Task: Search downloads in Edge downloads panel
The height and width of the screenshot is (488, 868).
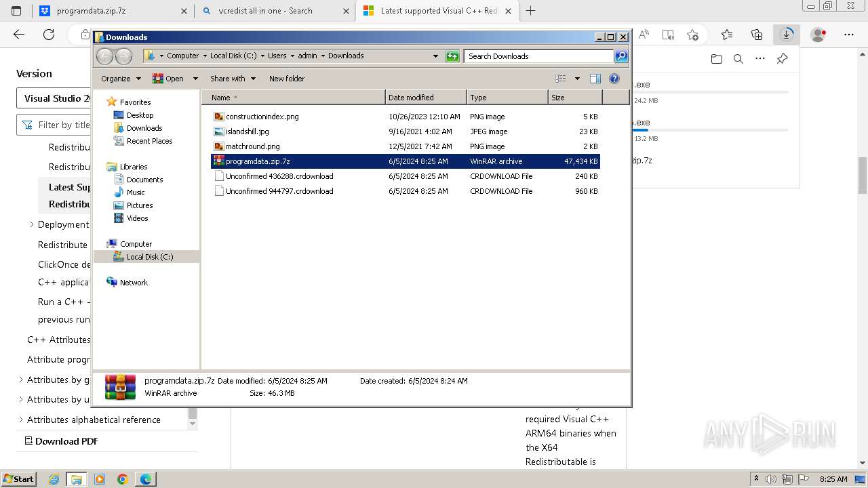Action: 738,59
